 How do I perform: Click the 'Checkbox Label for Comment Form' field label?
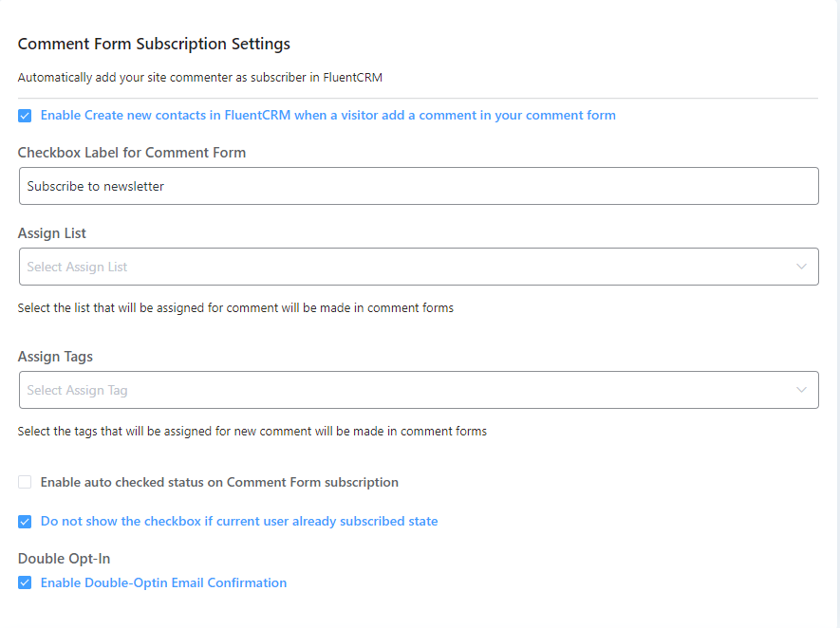click(132, 153)
